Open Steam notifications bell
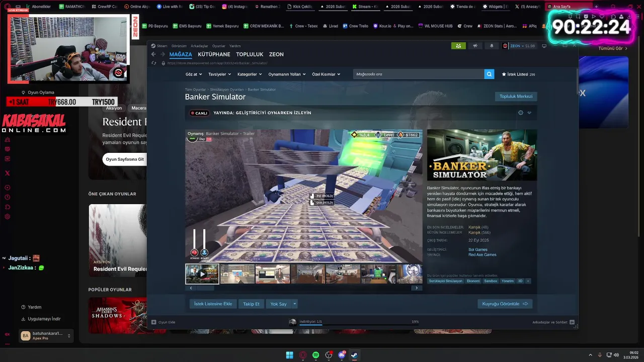This screenshot has width=644, height=362. pyautogui.click(x=492, y=46)
